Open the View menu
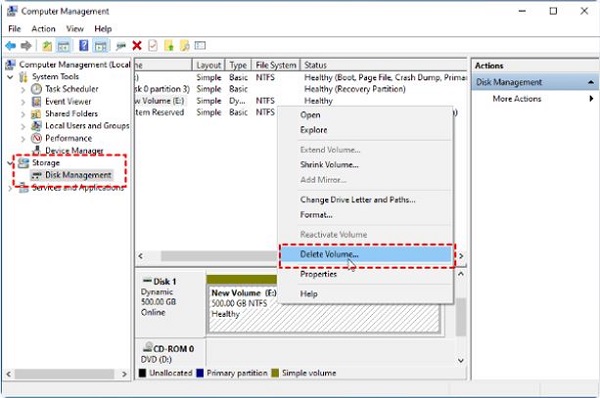600x398 pixels. 75,29
